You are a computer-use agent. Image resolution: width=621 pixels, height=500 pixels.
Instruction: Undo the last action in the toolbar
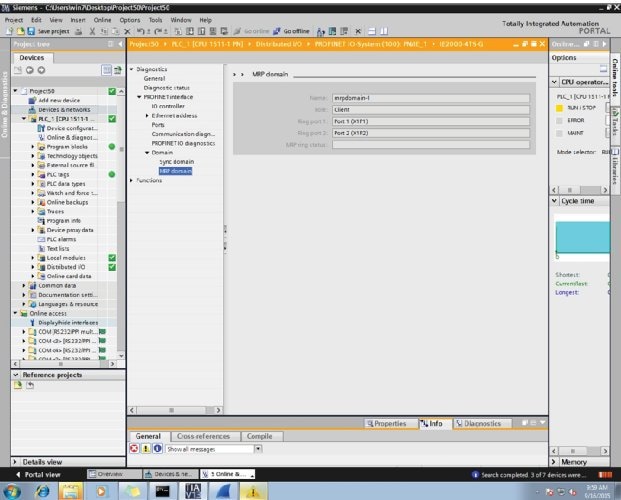(x=141, y=31)
